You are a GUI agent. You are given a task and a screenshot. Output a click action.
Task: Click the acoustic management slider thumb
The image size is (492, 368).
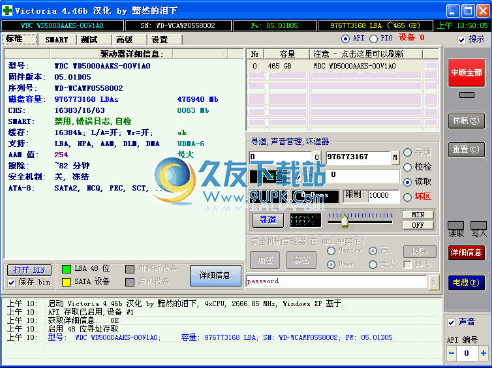[345, 221]
